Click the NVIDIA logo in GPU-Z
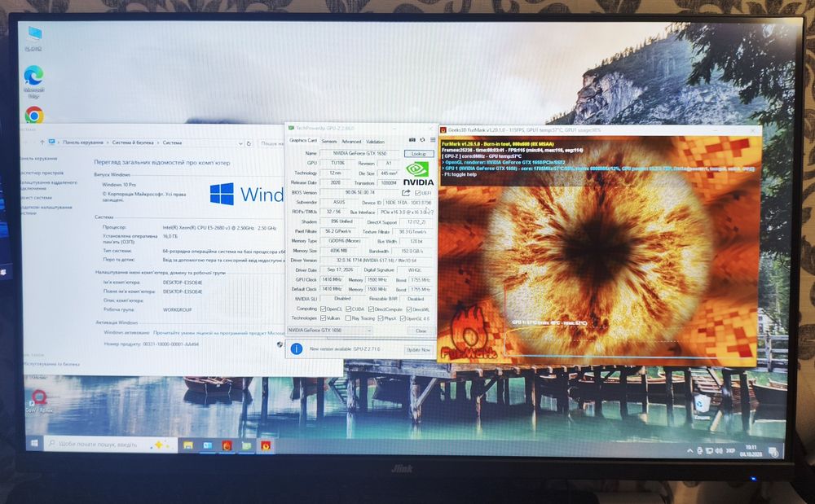Viewport: 815px width, 504px height. click(x=418, y=174)
